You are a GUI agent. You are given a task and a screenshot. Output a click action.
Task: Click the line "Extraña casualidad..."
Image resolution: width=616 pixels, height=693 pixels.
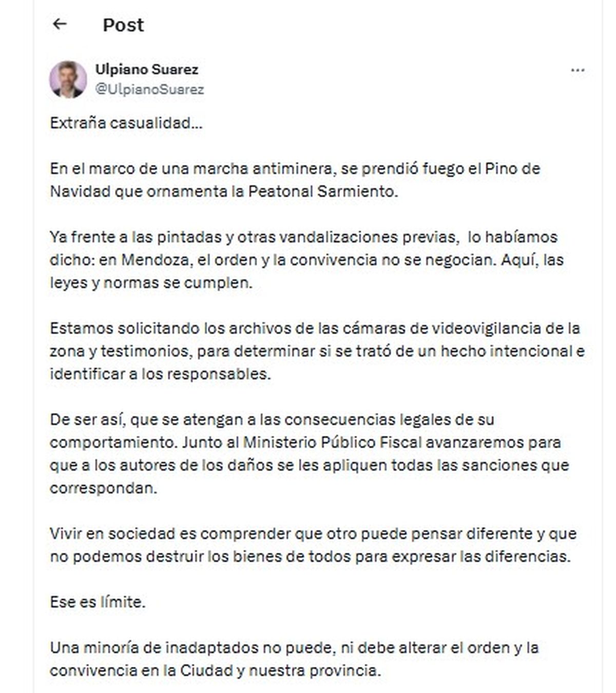126,123
